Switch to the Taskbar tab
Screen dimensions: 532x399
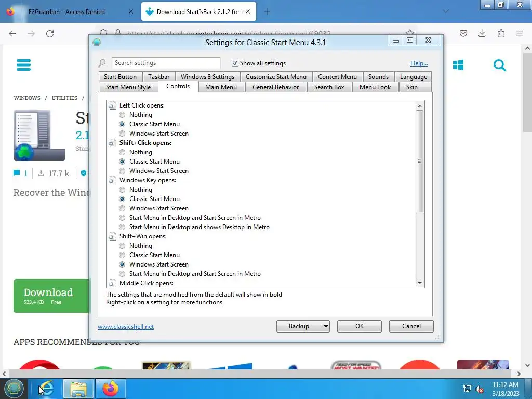(159, 77)
